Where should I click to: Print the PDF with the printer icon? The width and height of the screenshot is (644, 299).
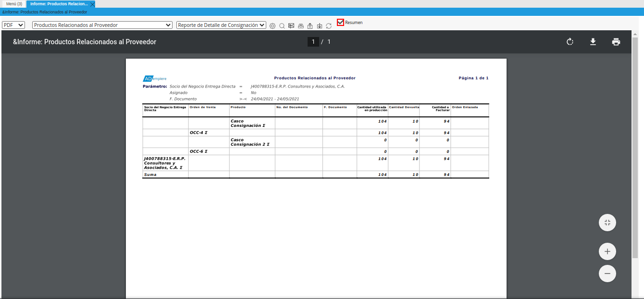[x=616, y=42]
